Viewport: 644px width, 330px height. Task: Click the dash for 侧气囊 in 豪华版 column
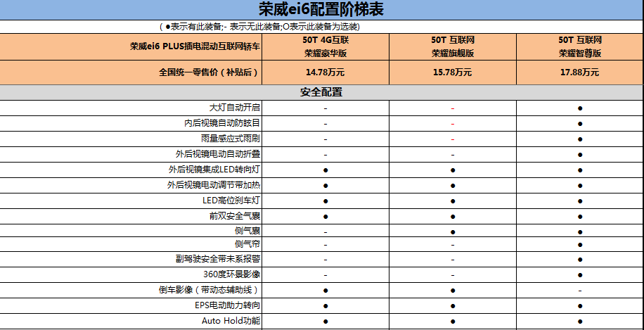(x=326, y=232)
